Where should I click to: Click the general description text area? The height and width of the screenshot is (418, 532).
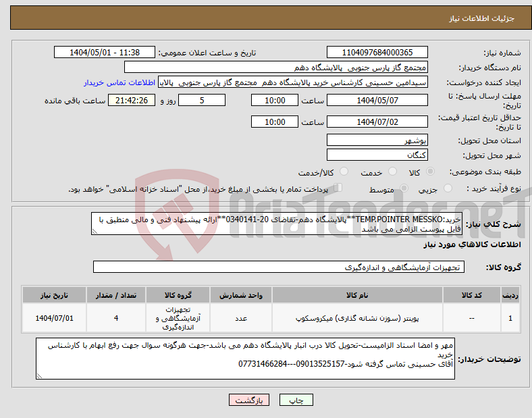277,224
